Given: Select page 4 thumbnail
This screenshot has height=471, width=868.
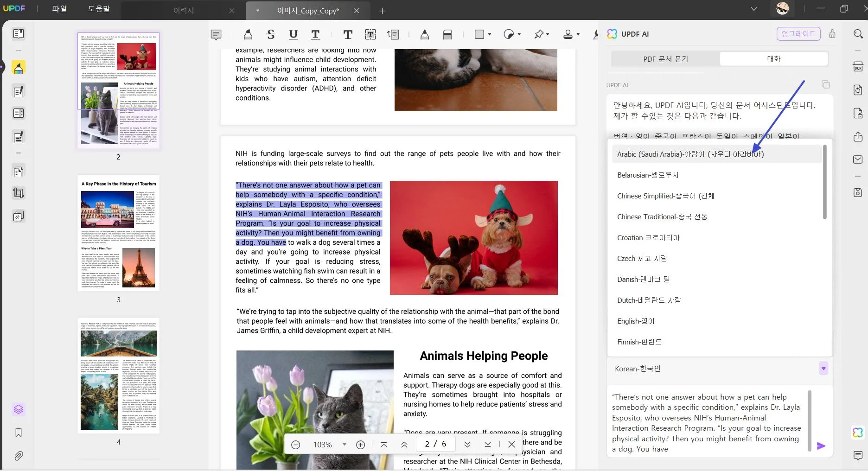Looking at the screenshot, I should coord(118,376).
